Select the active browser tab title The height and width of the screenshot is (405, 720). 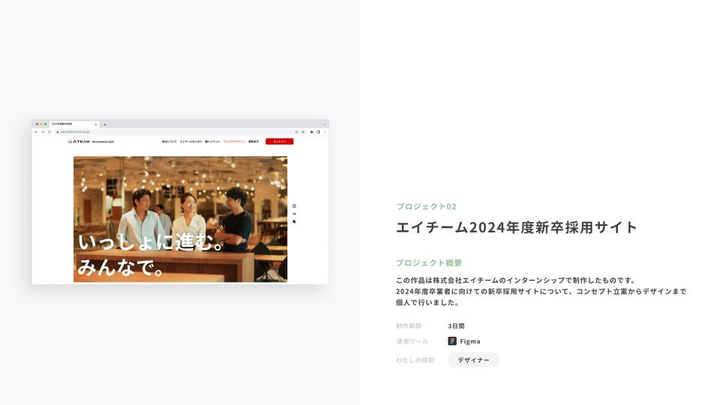62,124
